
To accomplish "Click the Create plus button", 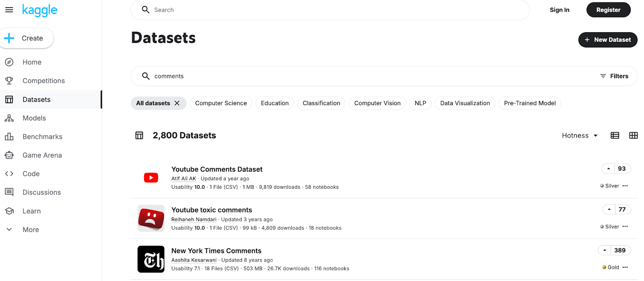I will (x=27, y=38).
